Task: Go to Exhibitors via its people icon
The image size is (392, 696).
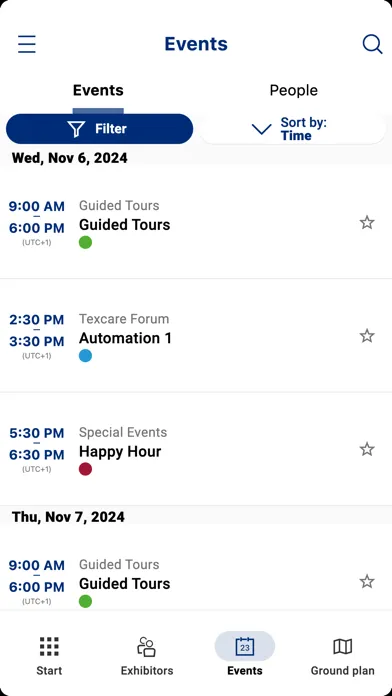Action: click(147, 646)
